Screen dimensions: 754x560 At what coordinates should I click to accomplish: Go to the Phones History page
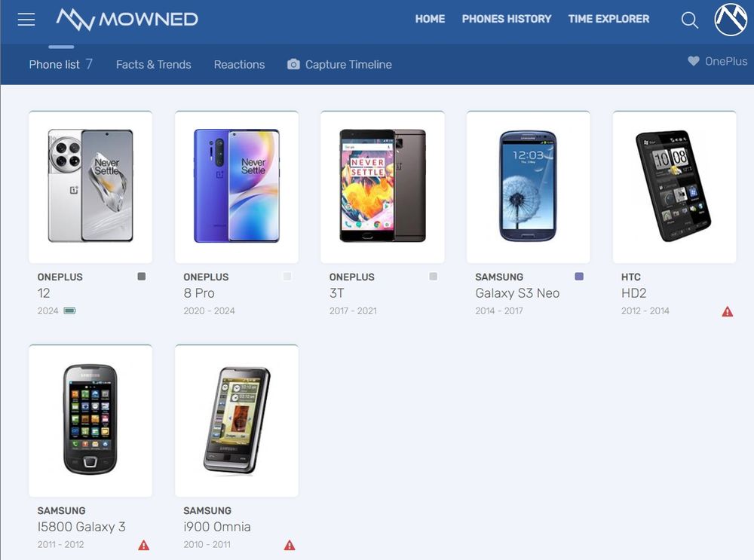(507, 19)
